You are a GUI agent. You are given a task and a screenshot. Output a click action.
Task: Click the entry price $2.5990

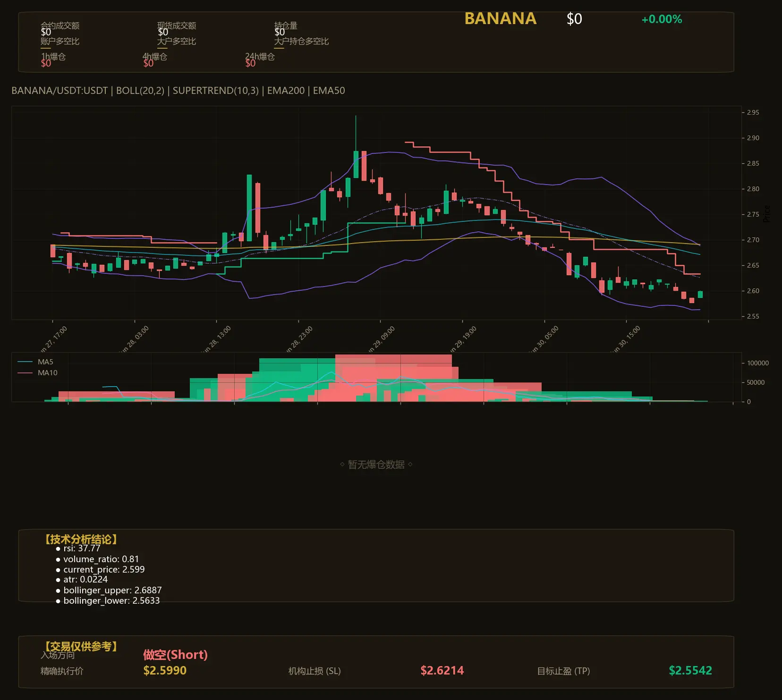165,671
